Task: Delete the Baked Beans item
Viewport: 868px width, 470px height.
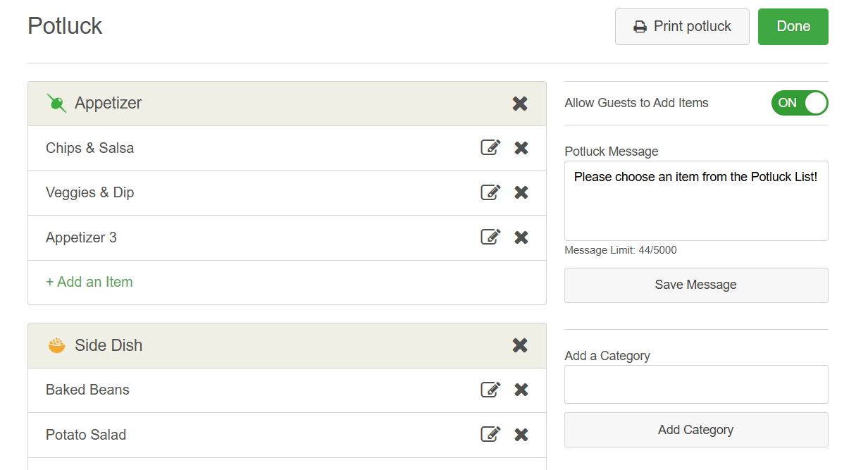Action: (521, 390)
